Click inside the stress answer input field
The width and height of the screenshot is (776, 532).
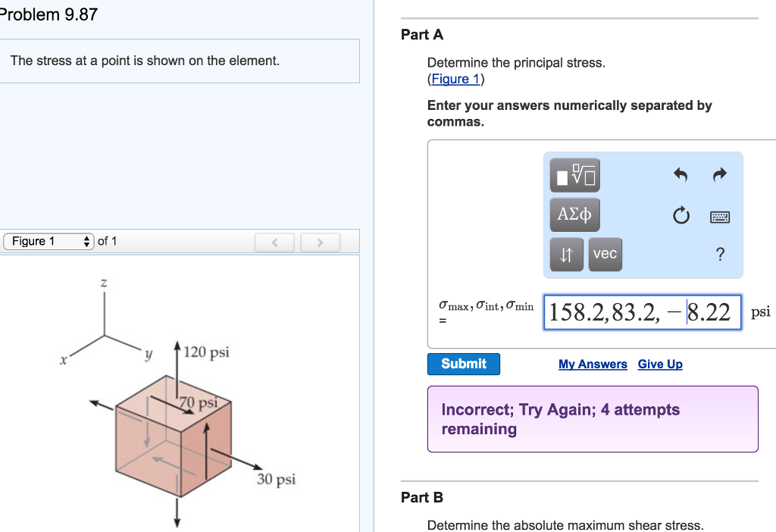click(x=643, y=311)
